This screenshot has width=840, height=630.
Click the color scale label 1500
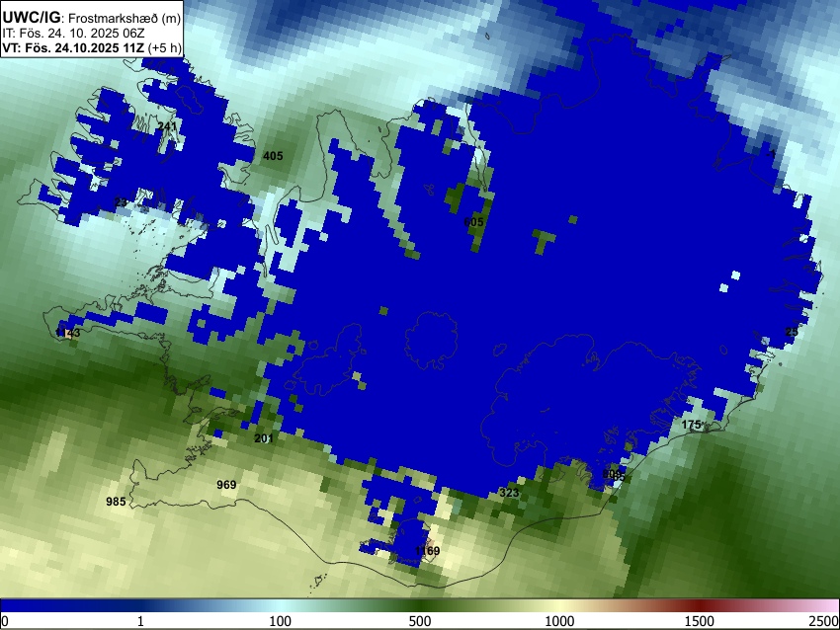700,621
